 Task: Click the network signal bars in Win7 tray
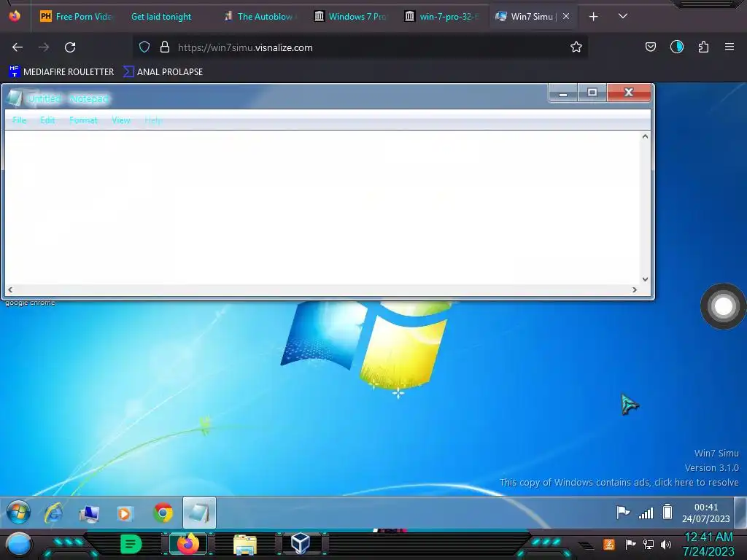646,513
